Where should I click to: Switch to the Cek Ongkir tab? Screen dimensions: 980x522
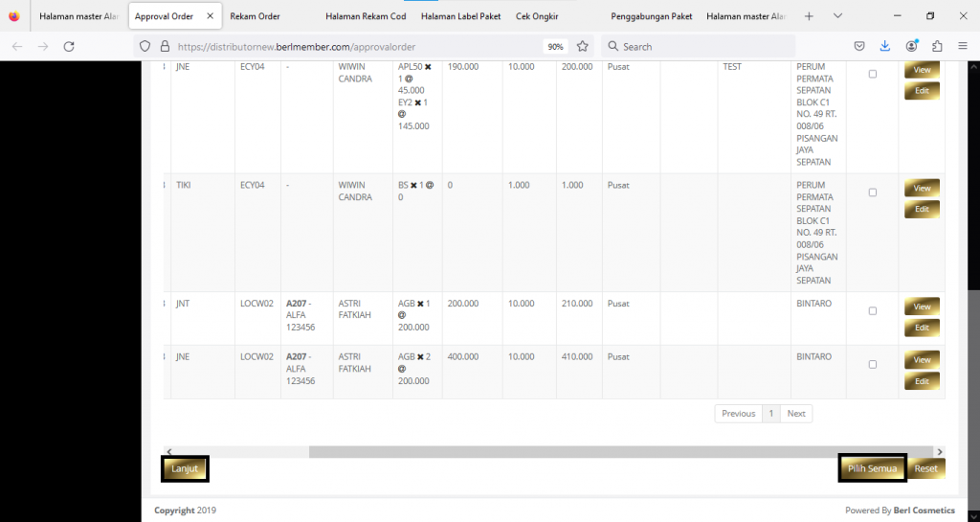pyautogui.click(x=537, y=16)
